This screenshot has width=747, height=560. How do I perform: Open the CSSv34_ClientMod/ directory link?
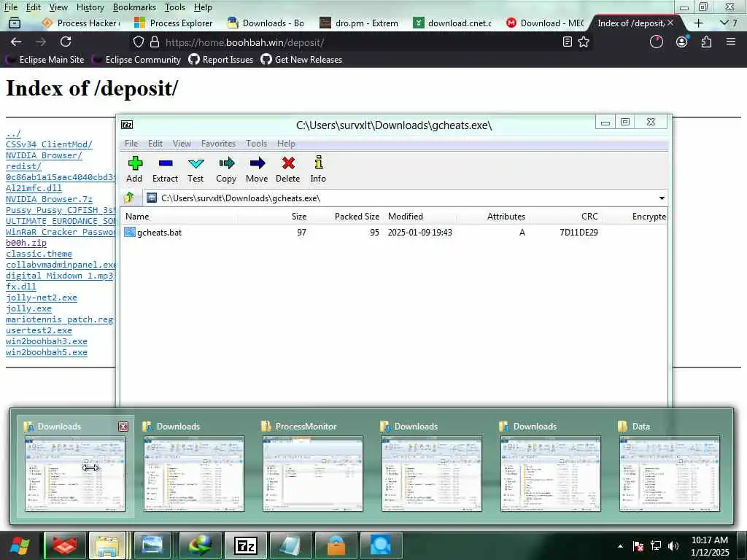coord(49,144)
